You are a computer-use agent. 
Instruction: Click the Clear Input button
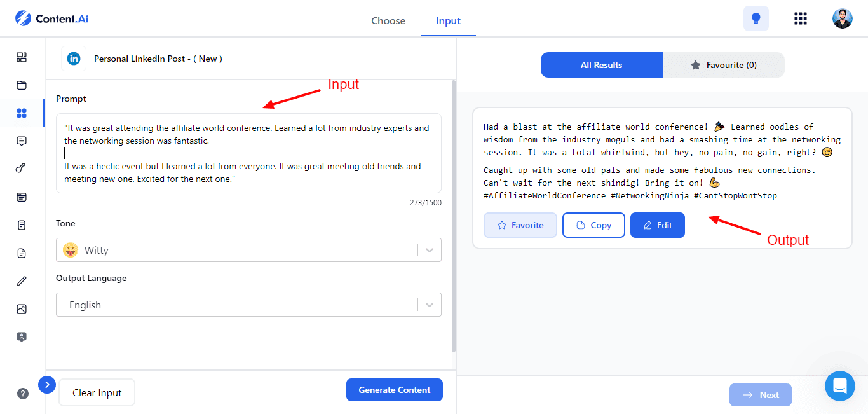(x=97, y=393)
